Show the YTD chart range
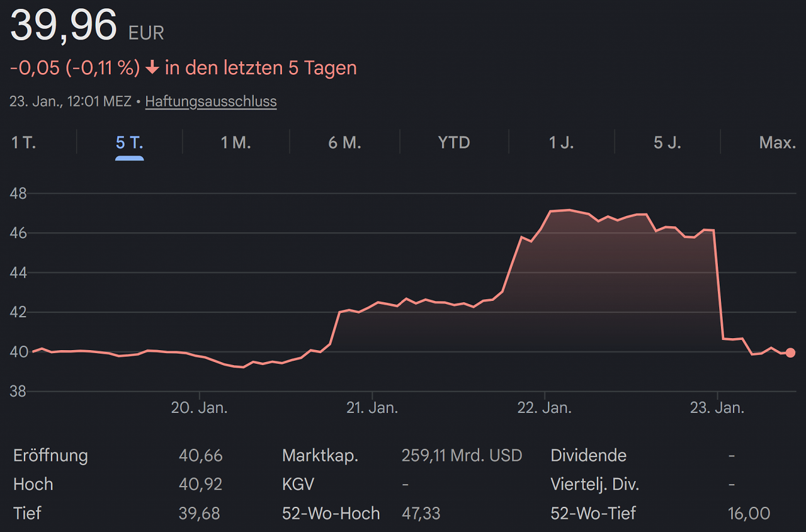This screenshot has height=532, width=806. point(454,142)
